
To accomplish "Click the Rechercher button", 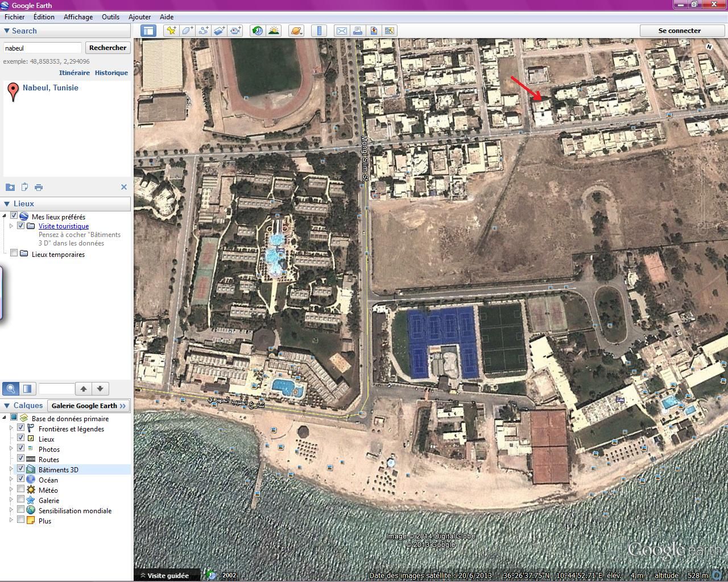I will click(x=108, y=48).
